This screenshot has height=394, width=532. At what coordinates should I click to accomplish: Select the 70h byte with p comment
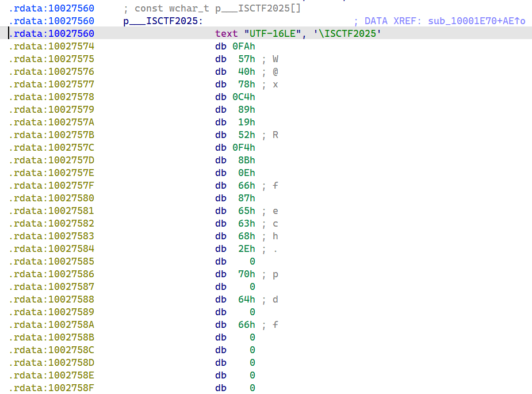pyautogui.click(x=247, y=274)
